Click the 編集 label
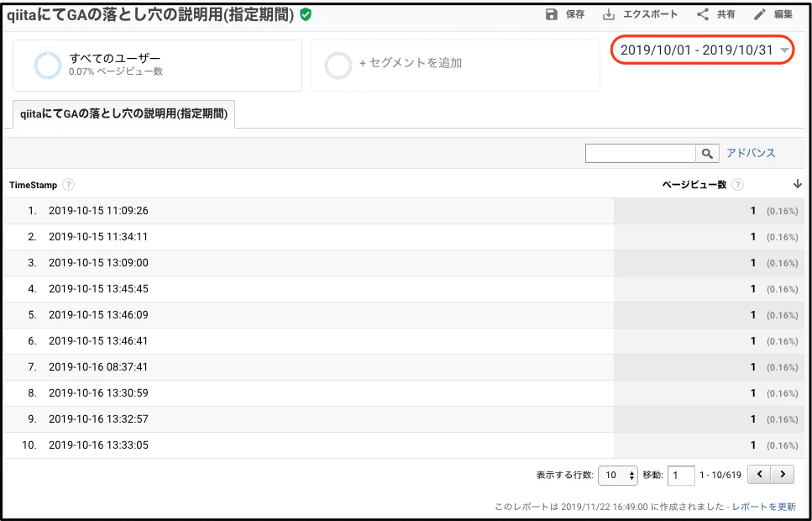 click(x=783, y=14)
